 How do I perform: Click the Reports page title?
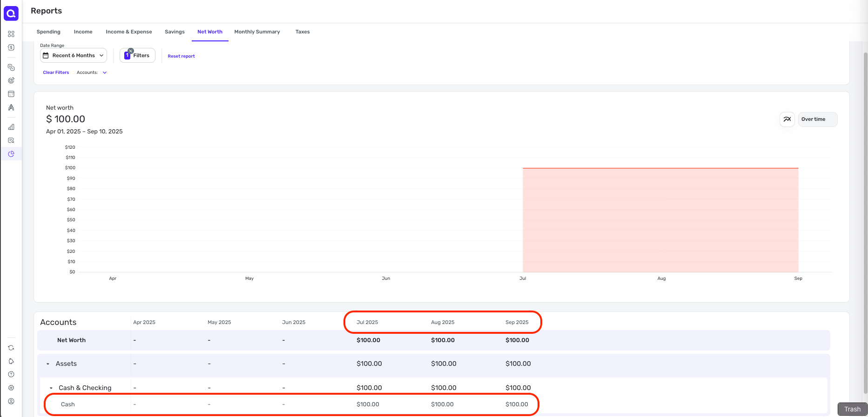point(46,11)
